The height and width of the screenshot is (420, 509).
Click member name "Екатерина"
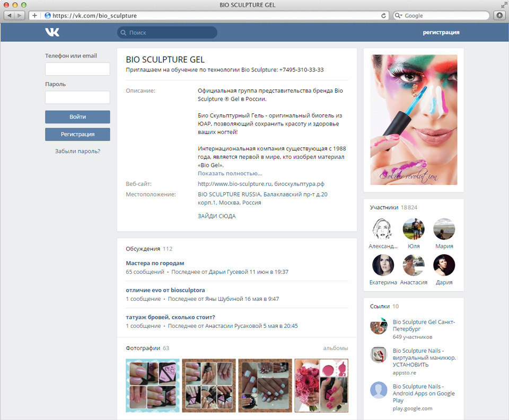(x=383, y=282)
